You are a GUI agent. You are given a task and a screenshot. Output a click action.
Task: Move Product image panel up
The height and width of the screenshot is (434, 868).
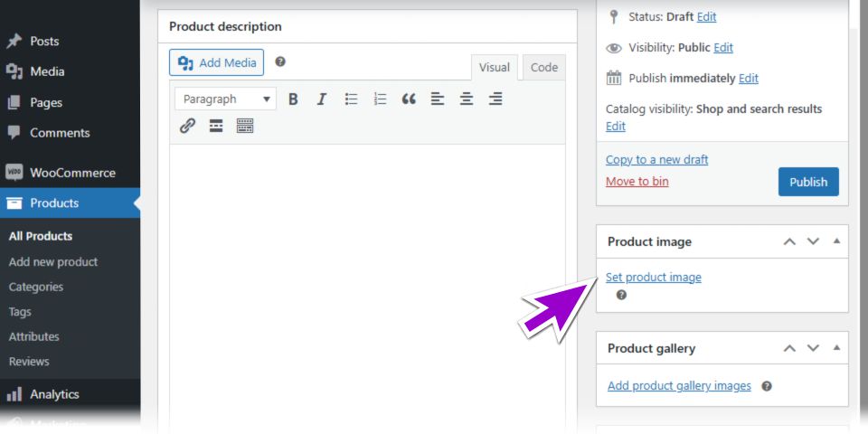pos(789,241)
